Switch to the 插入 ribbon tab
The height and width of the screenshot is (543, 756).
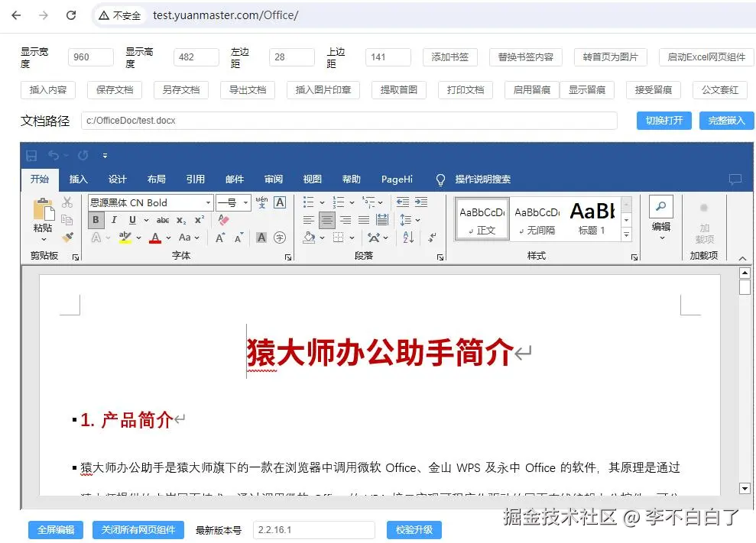79,179
